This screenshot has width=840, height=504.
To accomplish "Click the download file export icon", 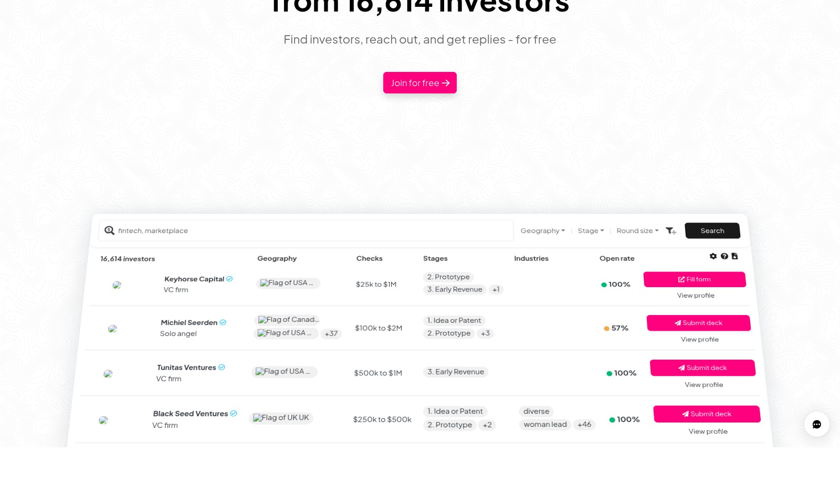I will click(735, 256).
